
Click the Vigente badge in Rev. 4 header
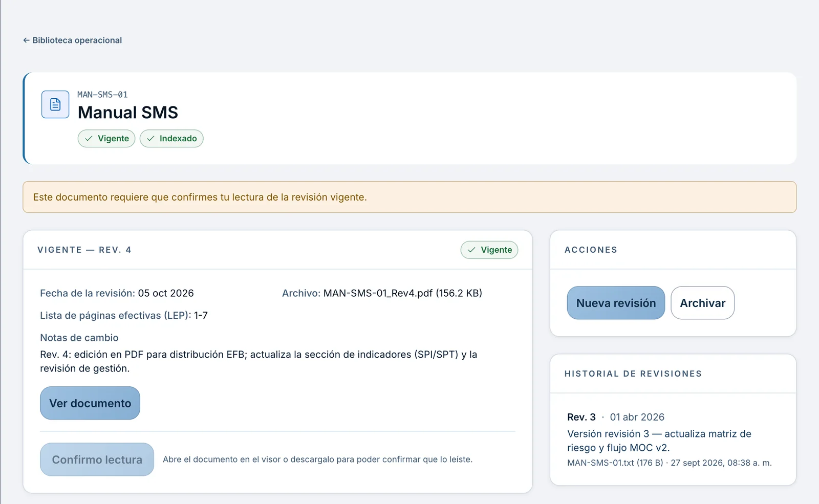click(489, 250)
